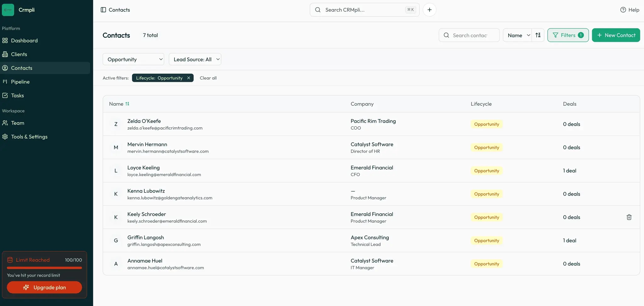Click the Limit Reached database icon
Image resolution: width=644 pixels, height=306 pixels.
pyautogui.click(x=10, y=260)
